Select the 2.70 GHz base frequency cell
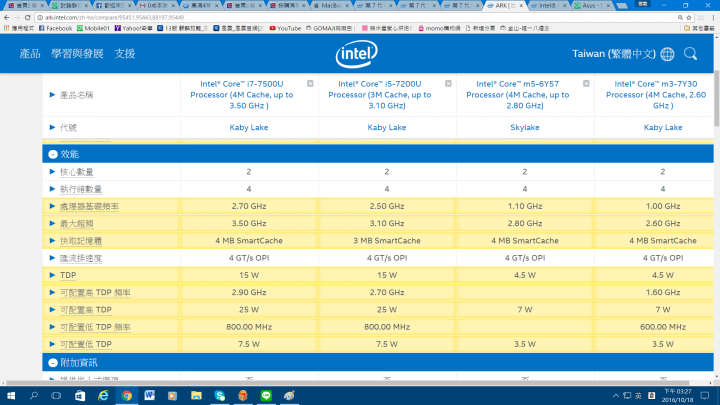 248,206
